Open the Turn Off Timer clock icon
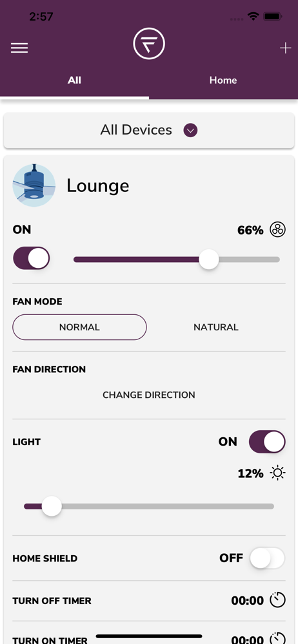The width and height of the screenshot is (298, 644). coord(277,600)
